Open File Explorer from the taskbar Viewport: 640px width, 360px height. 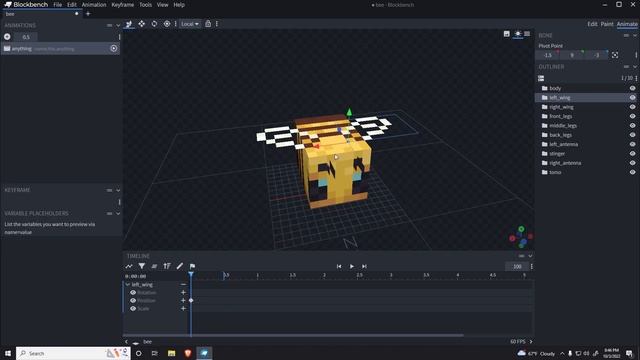[171, 353]
